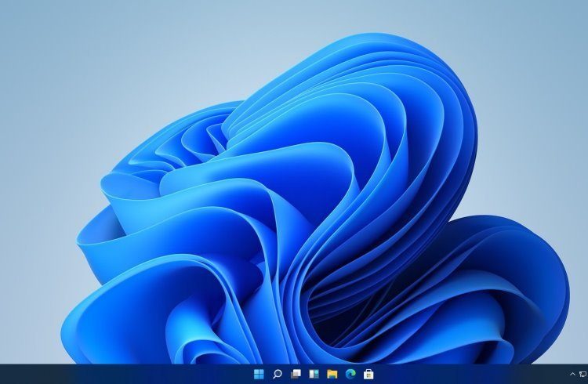Click the blue bloom wallpaper center
Screen dimensions: 588x384
click(314, 219)
